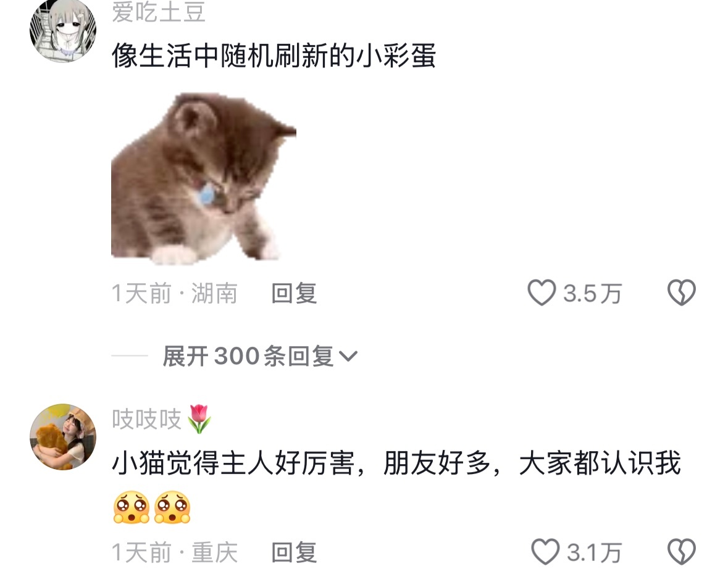The width and height of the screenshot is (728, 569).
Task: Click the 1天前 · 湖南 timestamp
Action: [175, 293]
